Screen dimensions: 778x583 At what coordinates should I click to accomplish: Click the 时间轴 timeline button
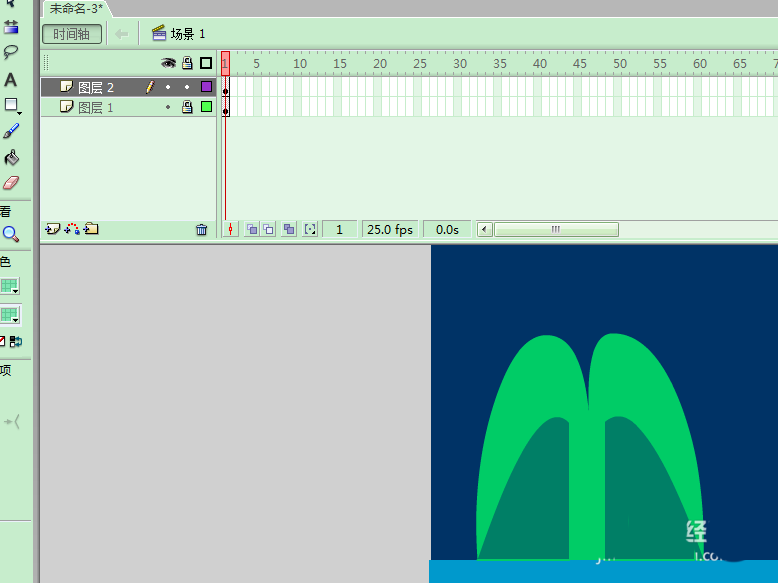(x=72, y=34)
